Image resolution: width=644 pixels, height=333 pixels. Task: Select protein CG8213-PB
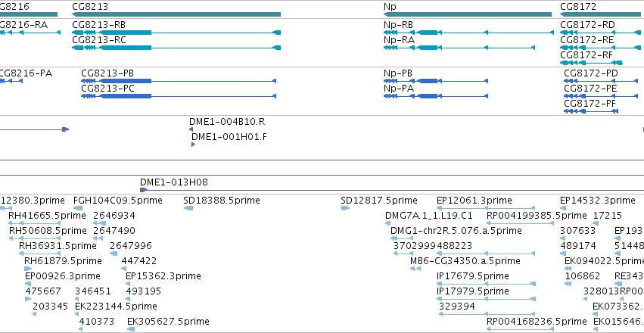[179, 81]
